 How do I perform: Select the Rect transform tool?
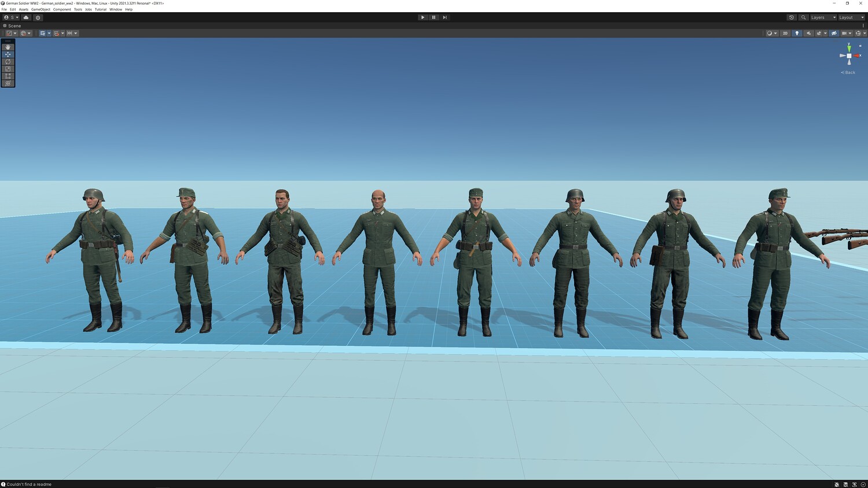pos(8,76)
